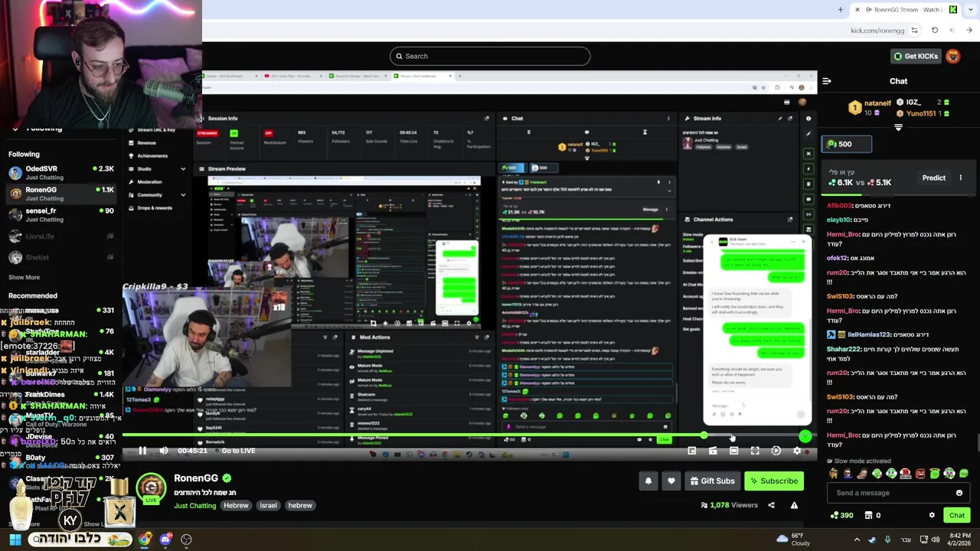The image size is (980, 551).
Task: Collapse the chat panel
Action: [x=827, y=81]
